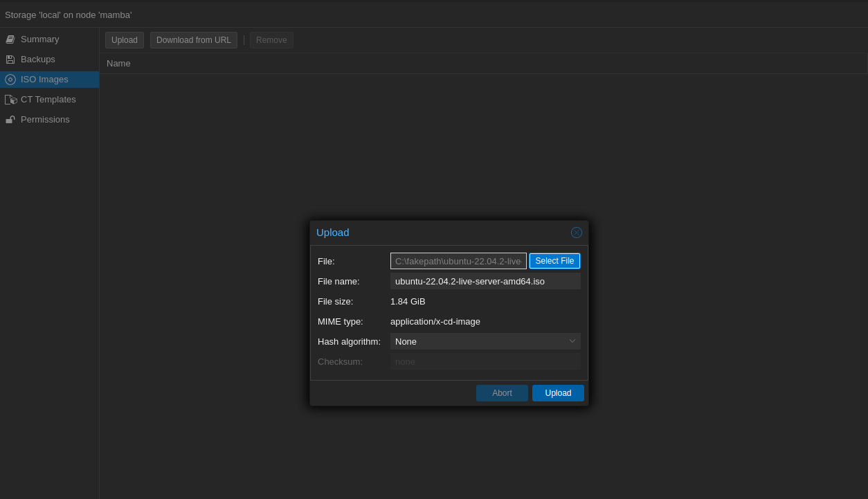Click the Backups floppy disk icon

[x=10, y=60]
